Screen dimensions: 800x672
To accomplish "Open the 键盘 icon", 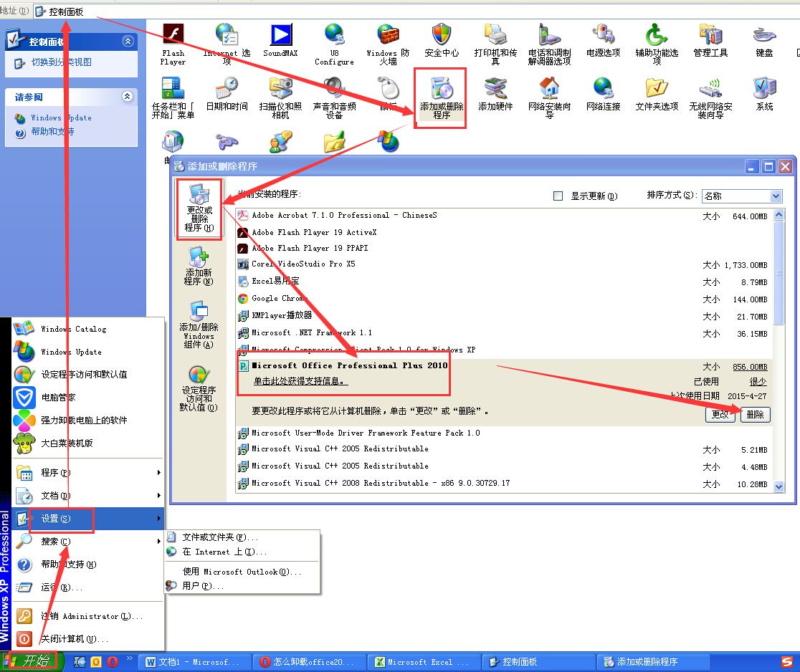I will 764,40.
